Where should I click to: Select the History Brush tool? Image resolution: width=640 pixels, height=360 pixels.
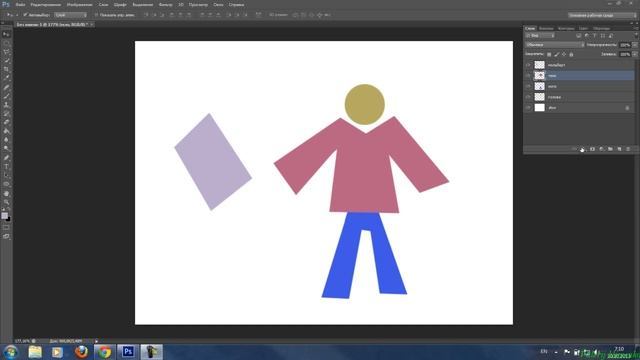6,113
